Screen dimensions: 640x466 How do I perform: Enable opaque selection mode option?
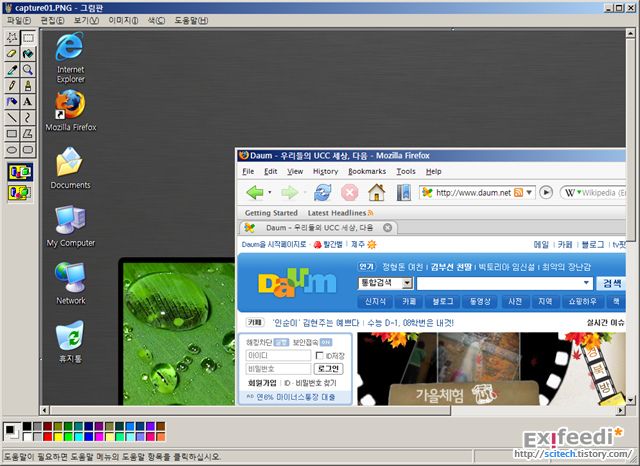pyautogui.click(x=20, y=172)
